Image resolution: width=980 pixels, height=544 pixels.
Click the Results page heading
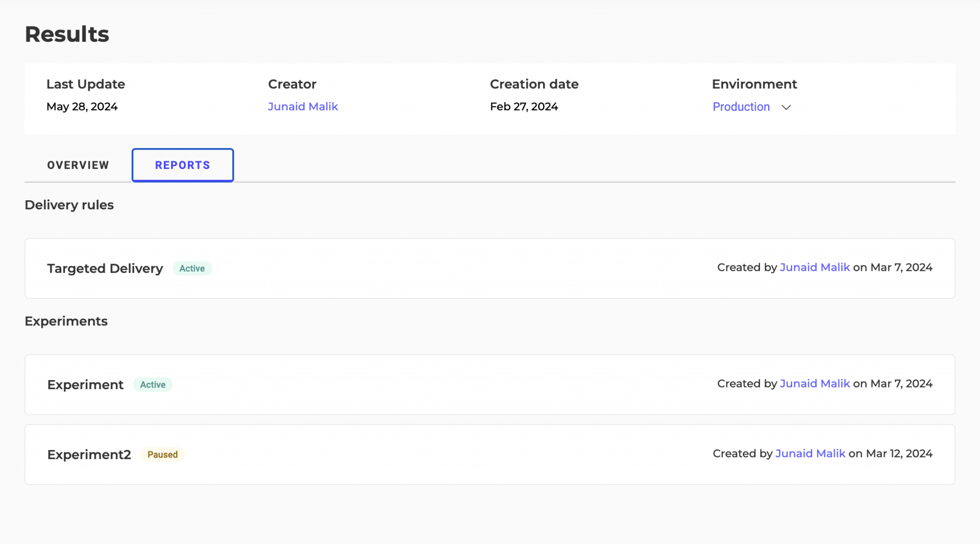coord(67,34)
